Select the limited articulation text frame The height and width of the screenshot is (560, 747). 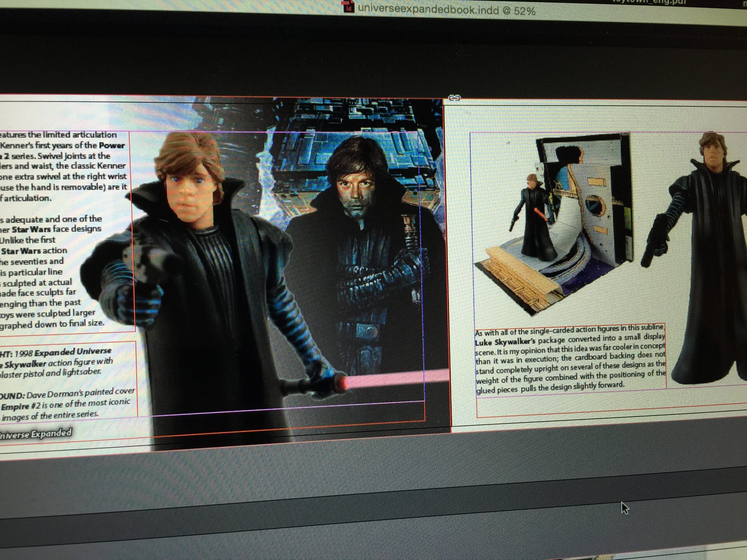pos(64,165)
